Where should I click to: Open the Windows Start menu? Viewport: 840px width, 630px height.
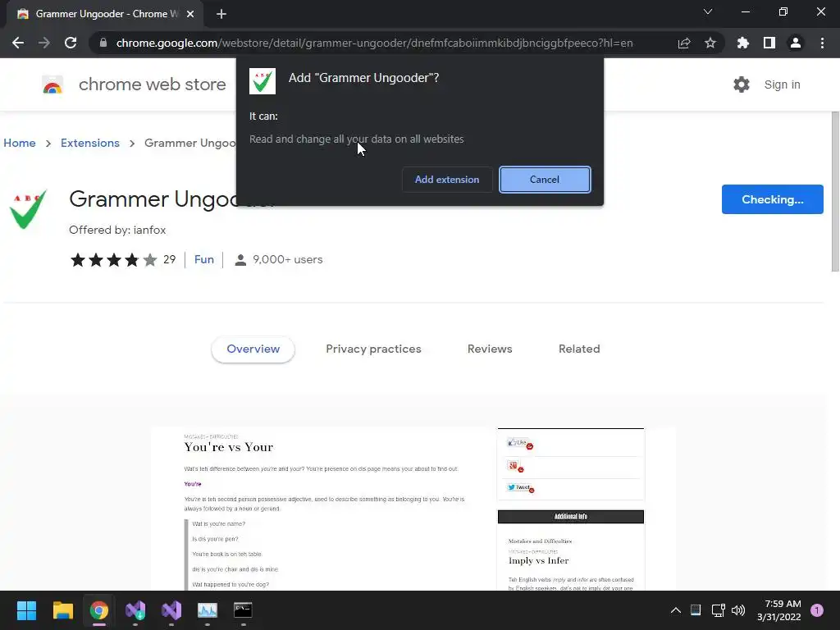[x=26, y=610]
